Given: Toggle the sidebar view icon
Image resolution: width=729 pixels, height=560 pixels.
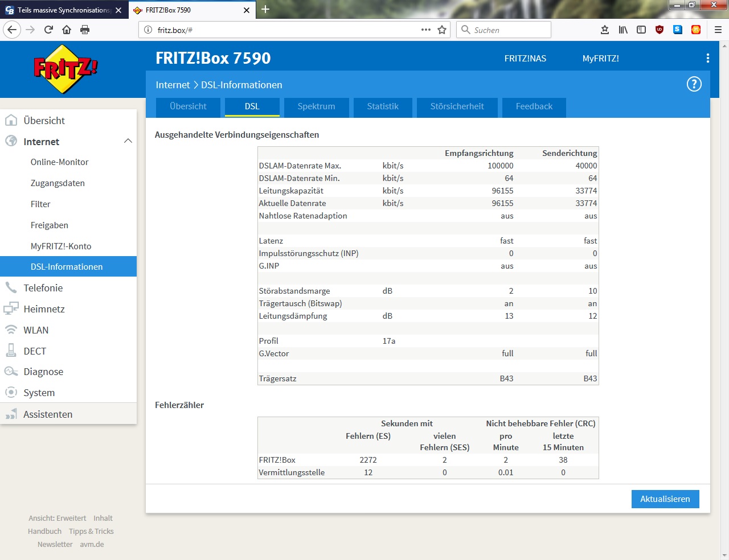Looking at the screenshot, I should (641, 30).
